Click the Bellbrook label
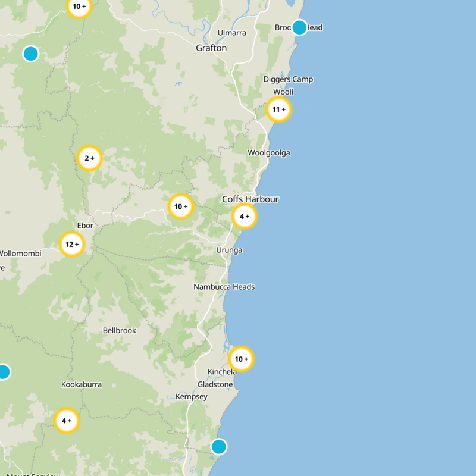The image size is (476, 476). click(120, 331)
